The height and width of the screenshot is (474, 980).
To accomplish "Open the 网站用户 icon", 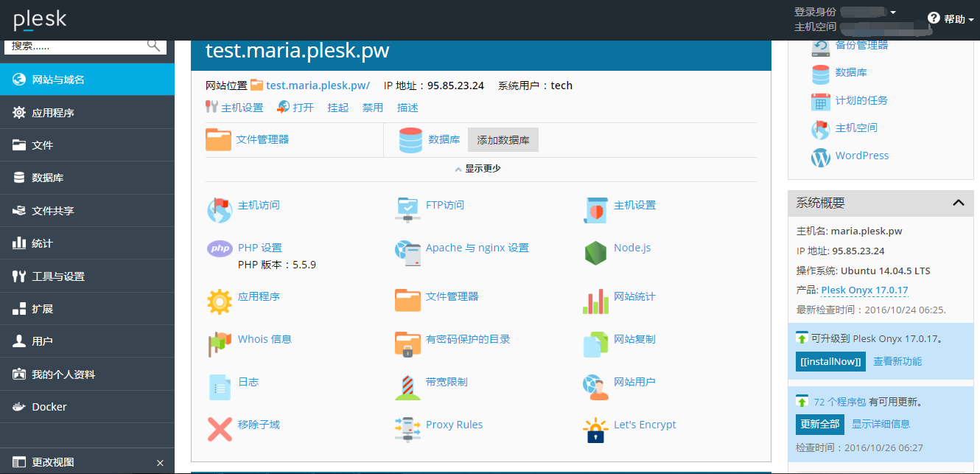I will pyautogui.click(x=595, y=387).
